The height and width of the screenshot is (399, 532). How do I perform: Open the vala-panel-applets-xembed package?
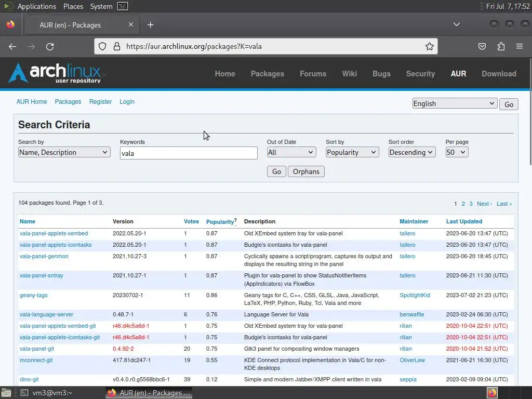tap(54, 233)
